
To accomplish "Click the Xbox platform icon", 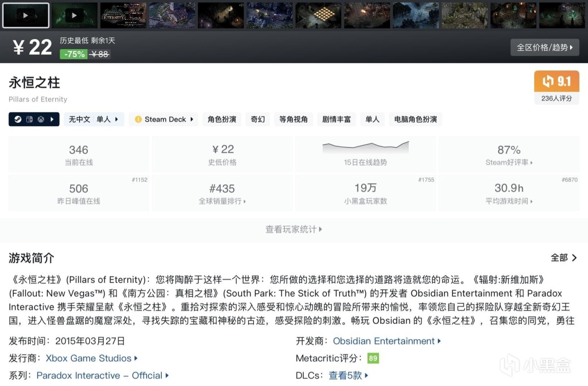I will click(41, 119).
